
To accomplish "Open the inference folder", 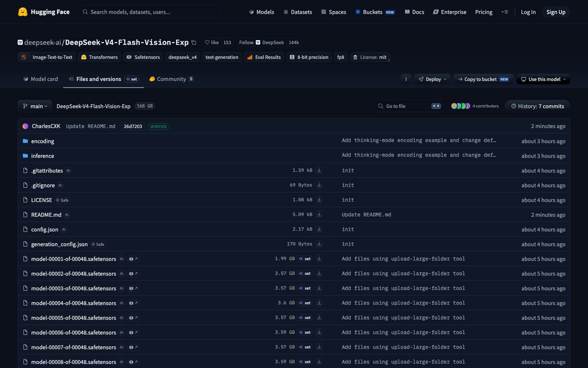I will (x=43, y=156).
